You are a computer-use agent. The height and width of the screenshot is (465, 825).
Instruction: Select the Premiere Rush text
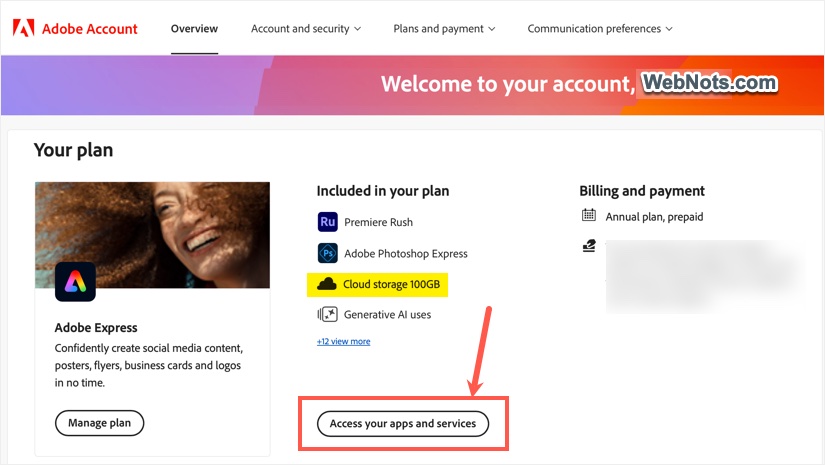coord(378,223)
